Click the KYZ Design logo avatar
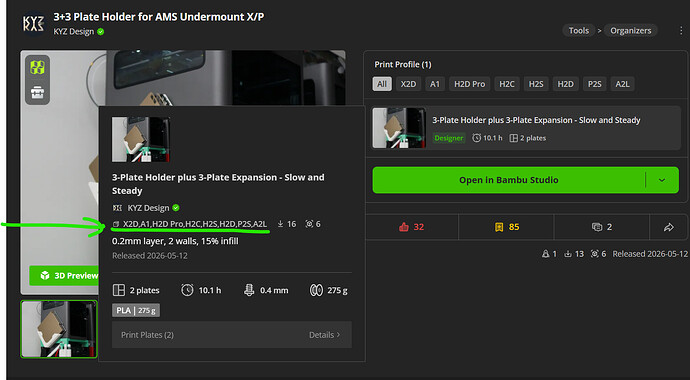 (x=33, y=23)
